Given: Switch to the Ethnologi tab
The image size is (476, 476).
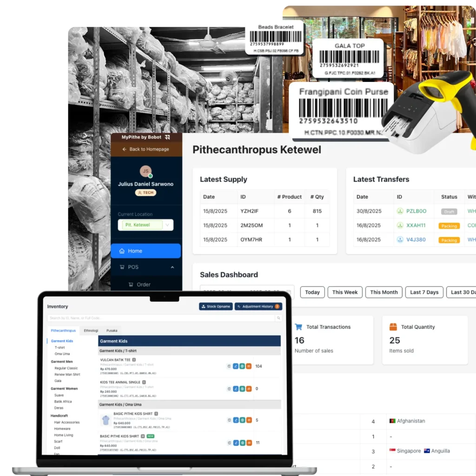Looking at the screenshot, I should coord(91,331).
